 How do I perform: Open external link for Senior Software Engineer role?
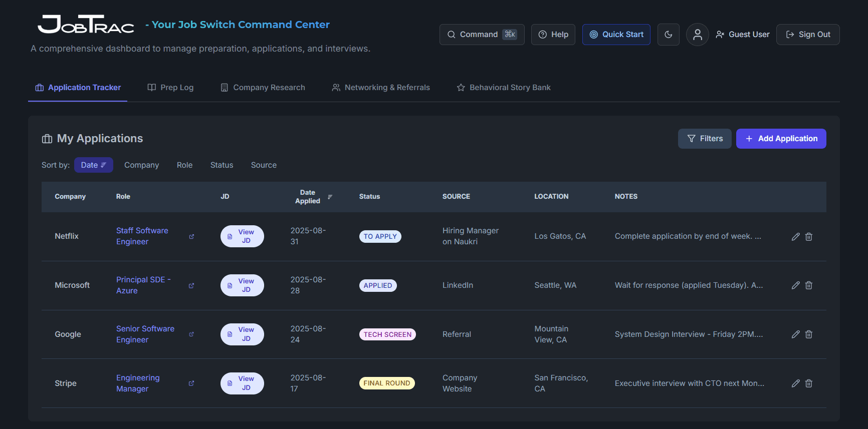click(191, 334)
